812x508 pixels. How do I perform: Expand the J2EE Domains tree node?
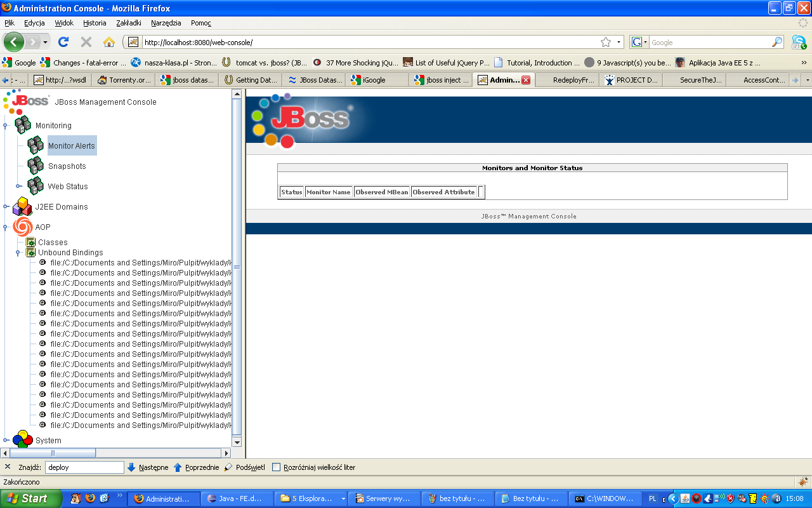5,207
